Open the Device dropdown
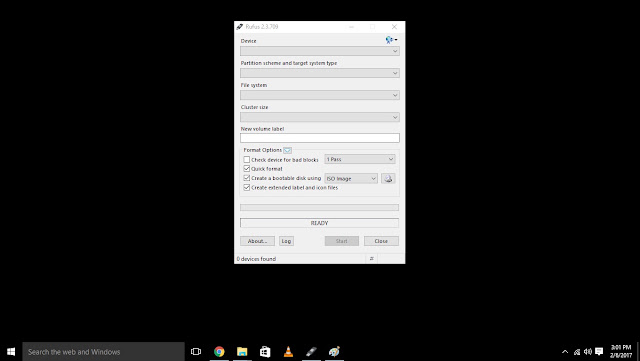 pyautogui.click(x=320, y=51)
